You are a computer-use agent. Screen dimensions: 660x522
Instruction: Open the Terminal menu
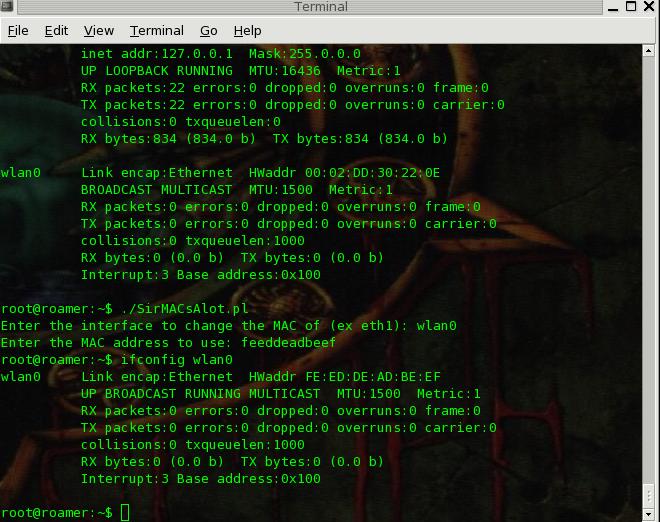point(156,31)
